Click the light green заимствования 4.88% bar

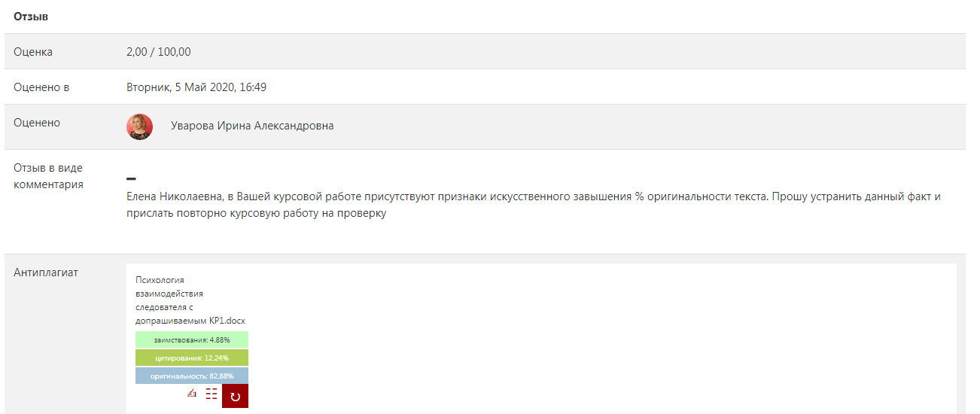pyautogui.click(x=192, y=339)
